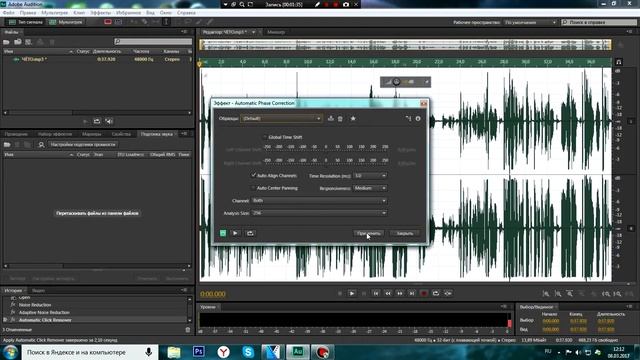The image size is (640, 360).
Task: Click autoplay speaker icon under Files panel
Action: 109,121
